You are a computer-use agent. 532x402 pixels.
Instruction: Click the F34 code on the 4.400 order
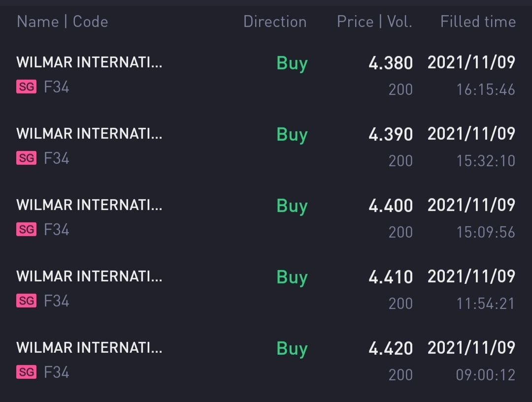[57, 230]
